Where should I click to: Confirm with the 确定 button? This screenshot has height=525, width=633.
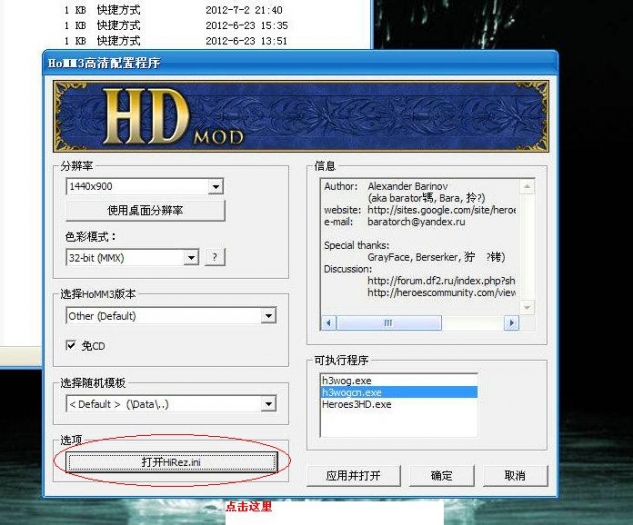coord(441,476)
